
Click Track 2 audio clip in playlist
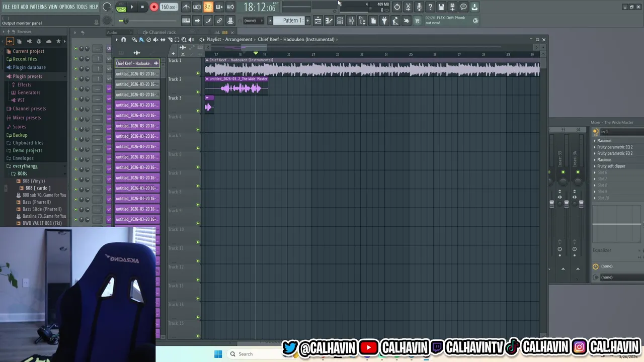coord(236,86)
